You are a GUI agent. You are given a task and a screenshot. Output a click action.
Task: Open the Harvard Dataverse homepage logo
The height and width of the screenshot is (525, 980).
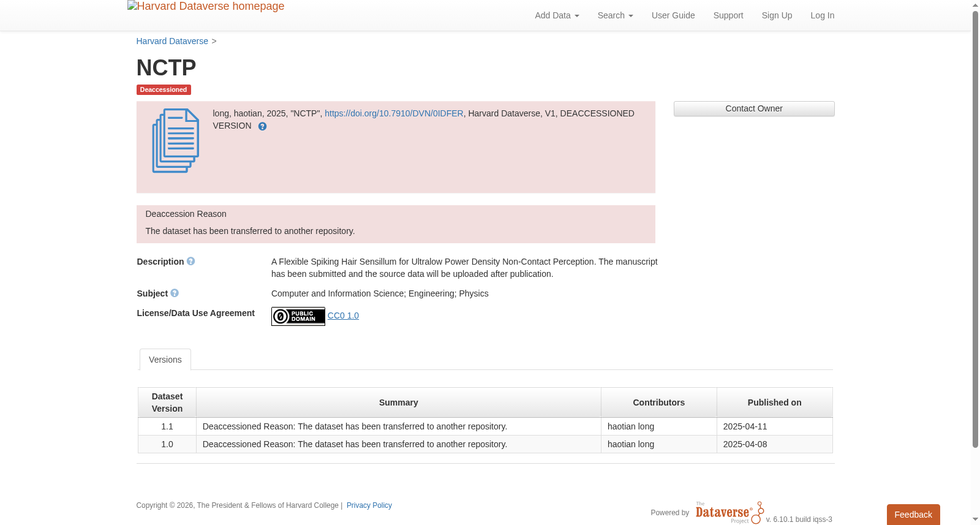(x=206, y=7)
